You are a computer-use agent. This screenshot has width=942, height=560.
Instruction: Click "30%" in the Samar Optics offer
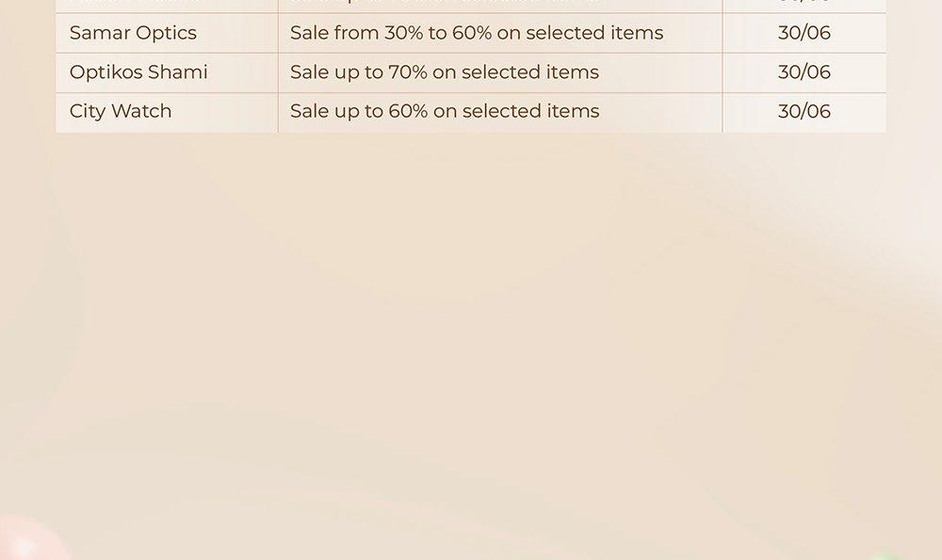404,32
